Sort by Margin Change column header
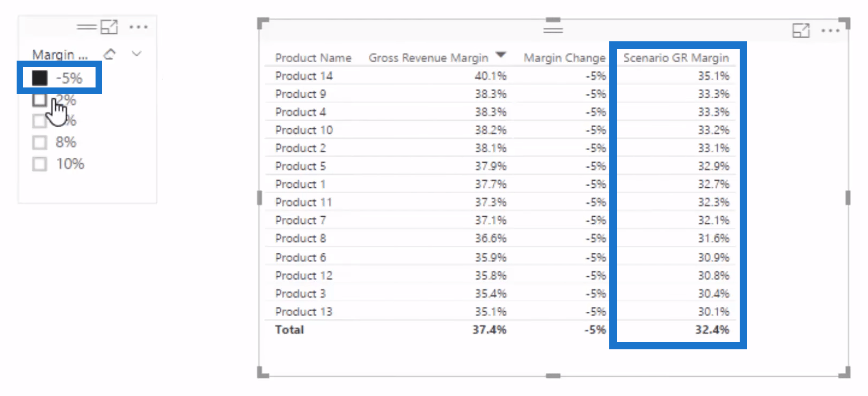The width and height of the screenshot is (868, 396). tap(565, 57)
